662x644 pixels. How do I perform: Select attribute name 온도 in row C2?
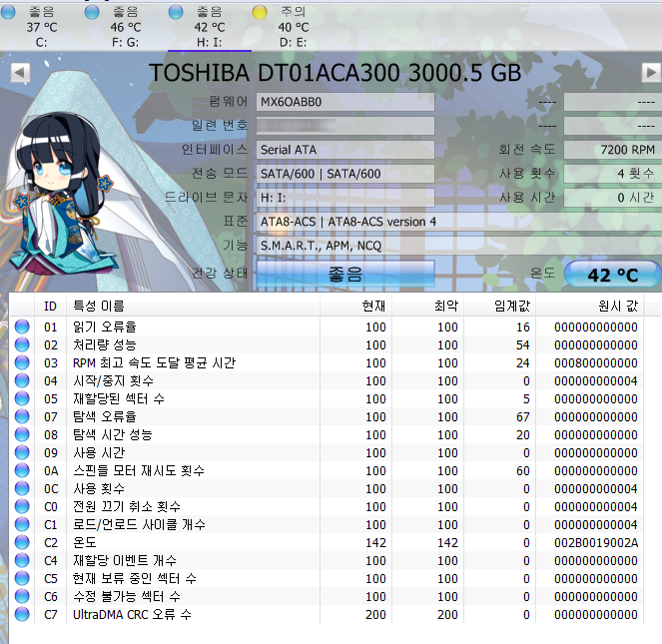tap(85, 542)
